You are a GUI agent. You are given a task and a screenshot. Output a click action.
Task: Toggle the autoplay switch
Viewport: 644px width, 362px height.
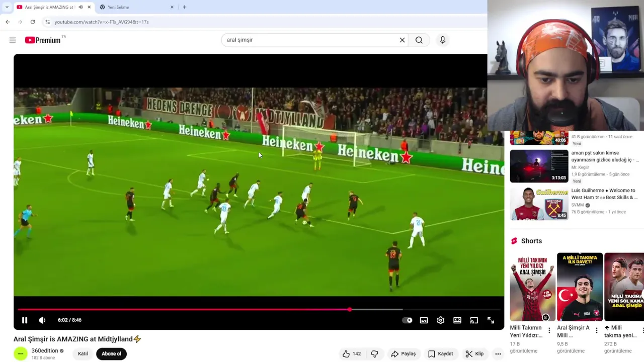coord(408,320)
